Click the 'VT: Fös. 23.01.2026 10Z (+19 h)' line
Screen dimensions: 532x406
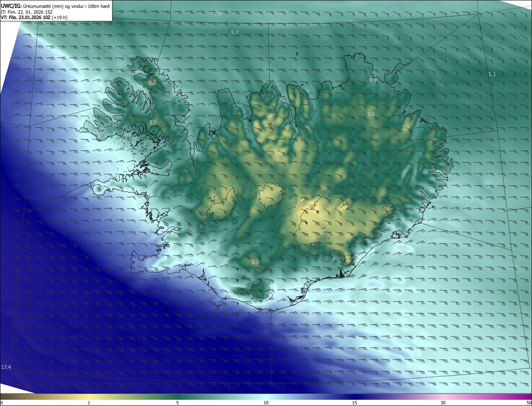(x=34, y=17)
